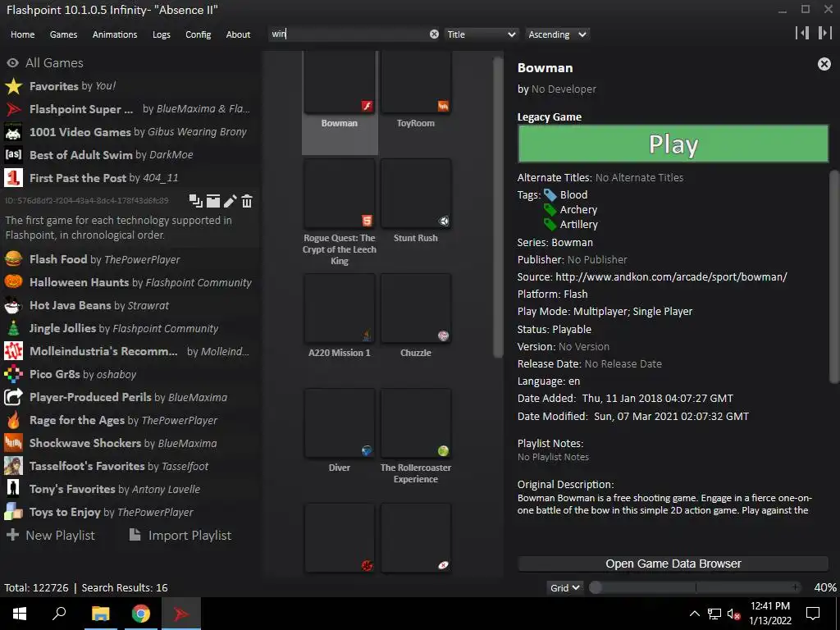Viewport: 840px width, 630px height.
Task: Click Import Playlist
Action: pos(180,535)
